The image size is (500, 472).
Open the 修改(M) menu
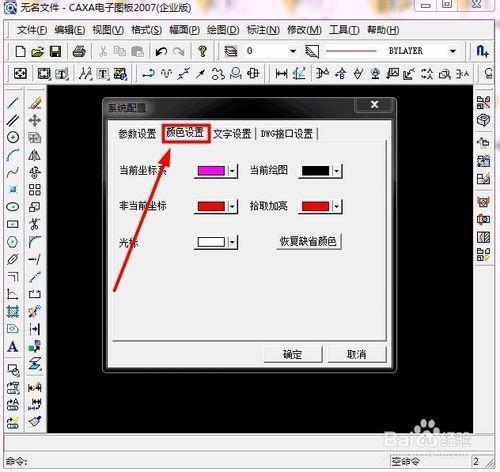(304, 30)
